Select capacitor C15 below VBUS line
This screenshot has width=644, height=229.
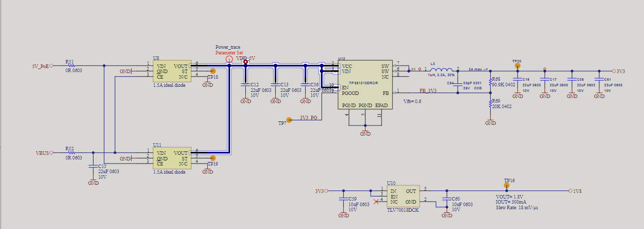93,166
